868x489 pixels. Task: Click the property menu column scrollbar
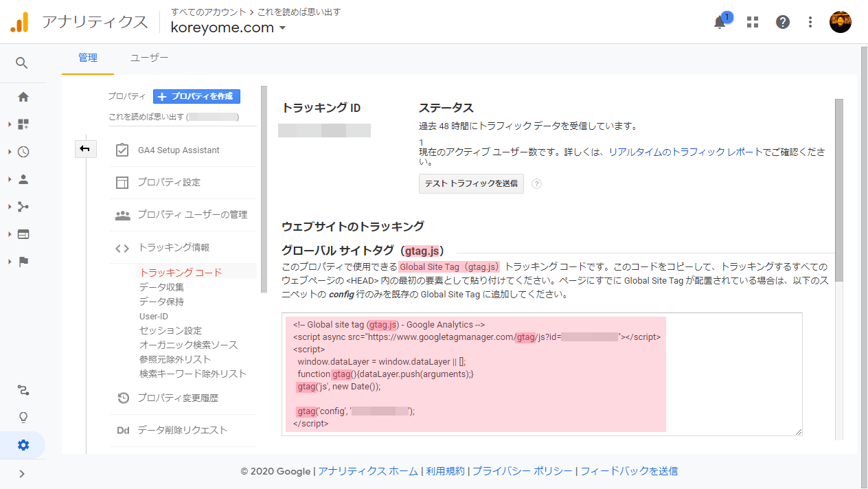tap(264, 189)
